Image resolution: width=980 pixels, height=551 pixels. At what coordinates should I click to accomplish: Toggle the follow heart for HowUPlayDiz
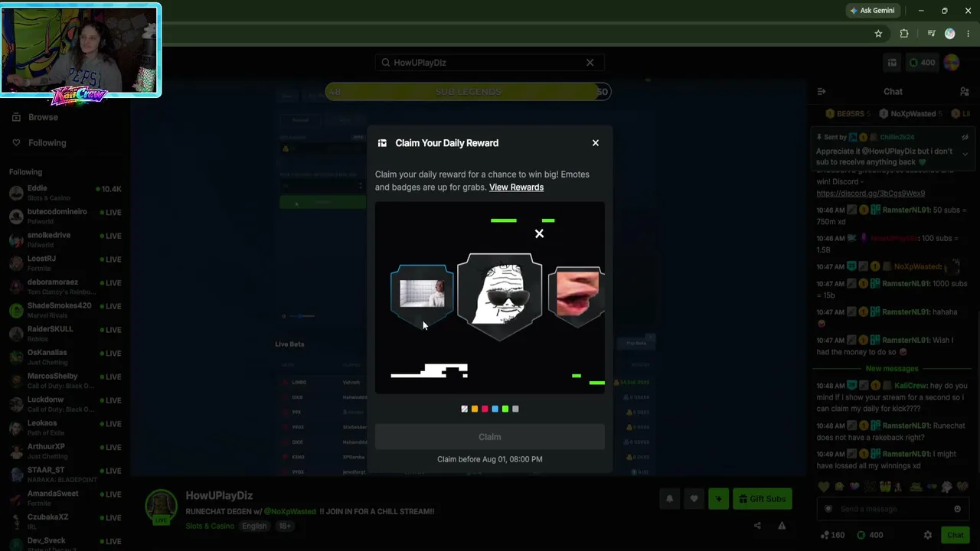[694, 499]
